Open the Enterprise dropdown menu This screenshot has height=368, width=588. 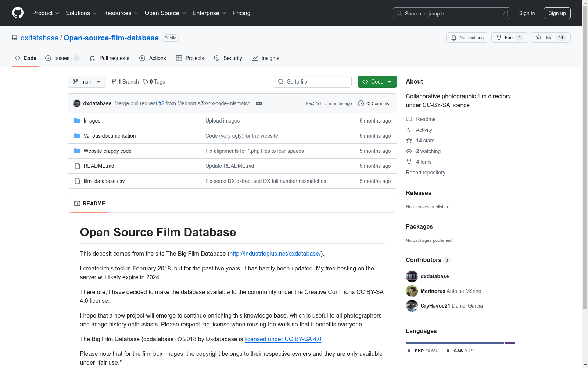(x=209, y=13)
